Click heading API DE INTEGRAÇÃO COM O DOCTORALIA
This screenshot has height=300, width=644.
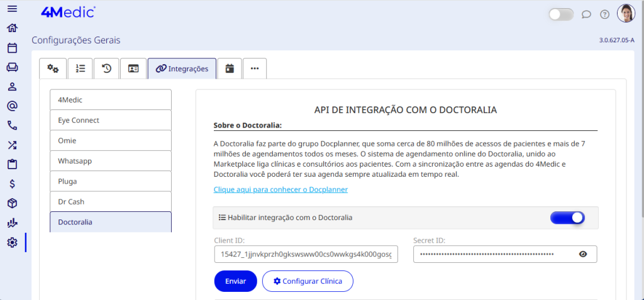point(406,109)
